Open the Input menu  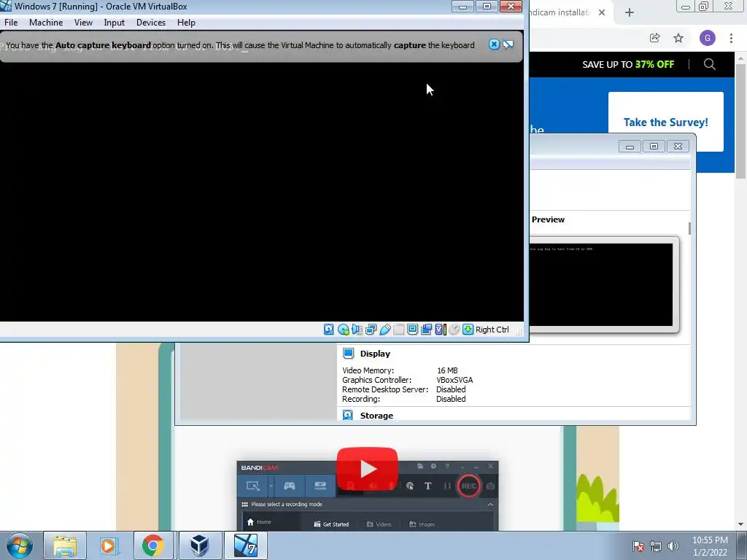click(x=115, y=23)
